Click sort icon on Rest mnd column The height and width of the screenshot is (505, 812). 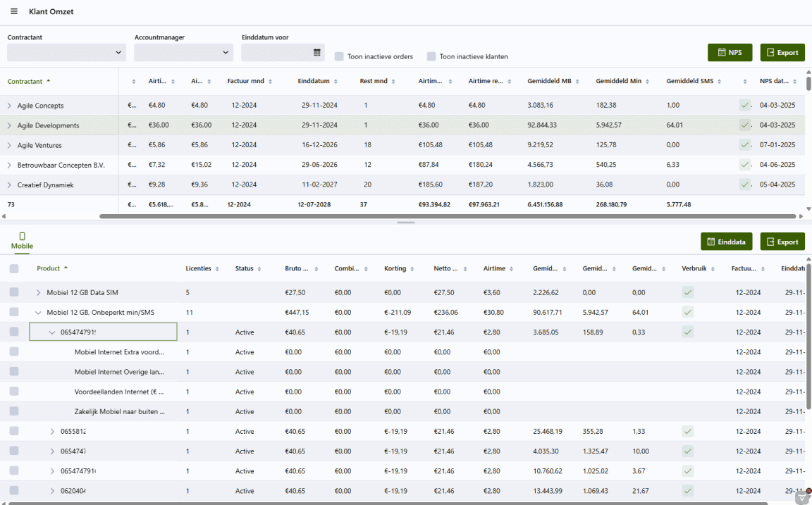pos(393,82)
